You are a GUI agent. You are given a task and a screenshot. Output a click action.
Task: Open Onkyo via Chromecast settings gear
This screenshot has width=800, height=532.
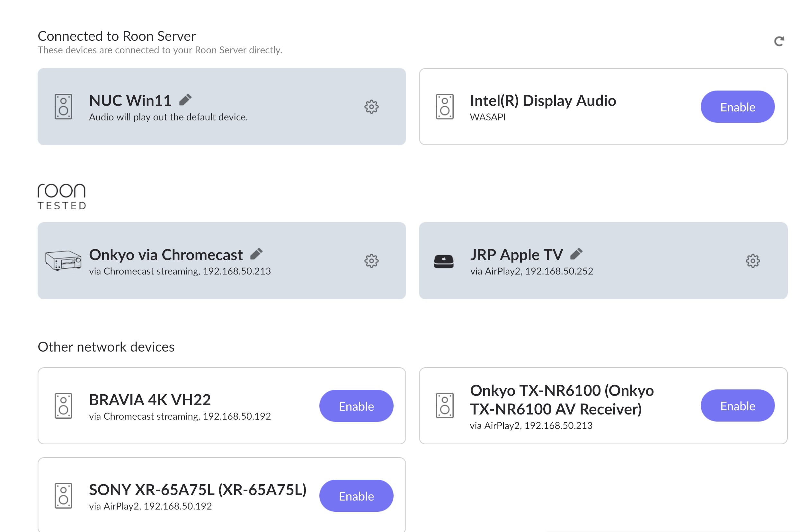pyautogui.click(x=371, y=261)
